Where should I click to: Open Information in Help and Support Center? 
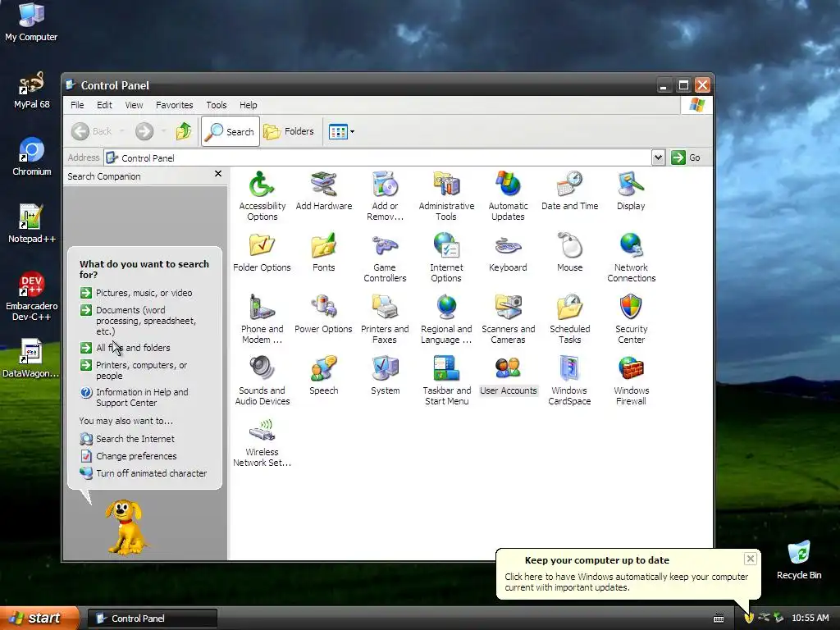pyautogui.click(x=135, y=397)
